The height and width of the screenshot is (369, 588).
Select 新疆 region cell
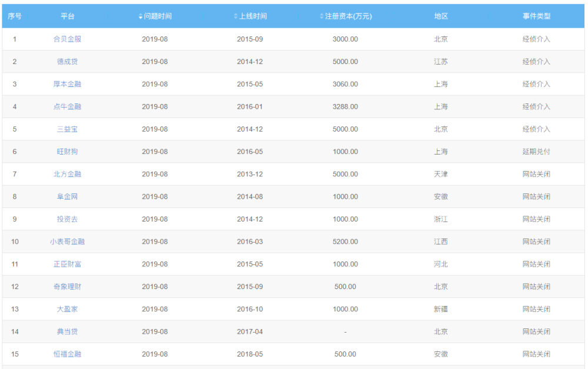click(x=441, y=309)
